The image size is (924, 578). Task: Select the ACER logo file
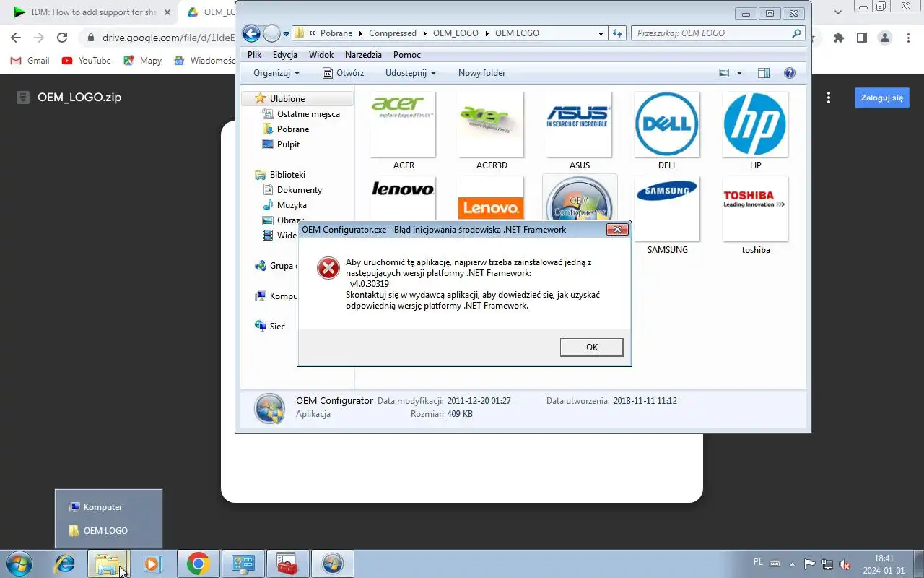click(x=404, y=131)
